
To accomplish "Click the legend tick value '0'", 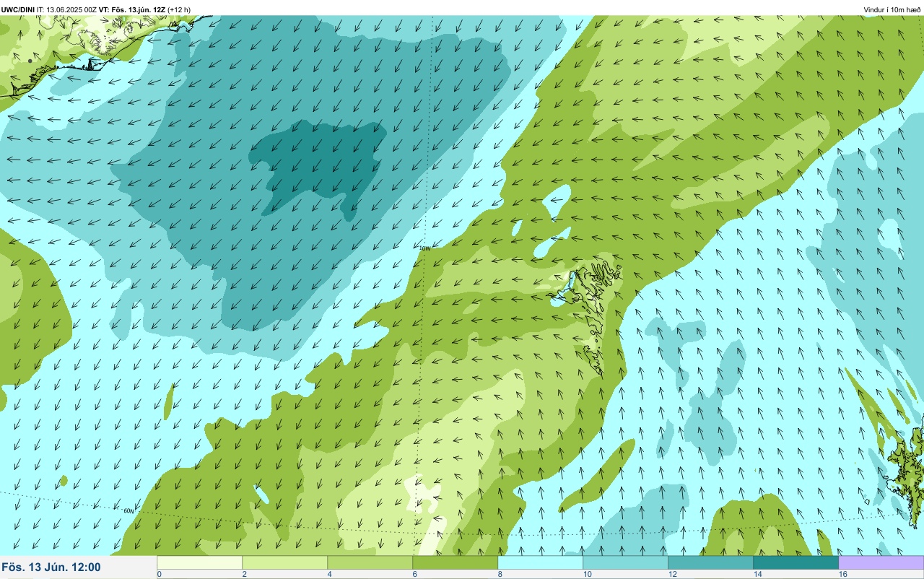I will [159, 574].
